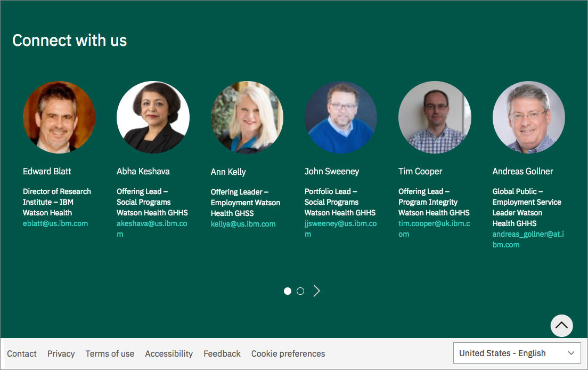
Task: Click the Accessibility footer link
Action: pos(169,353)
